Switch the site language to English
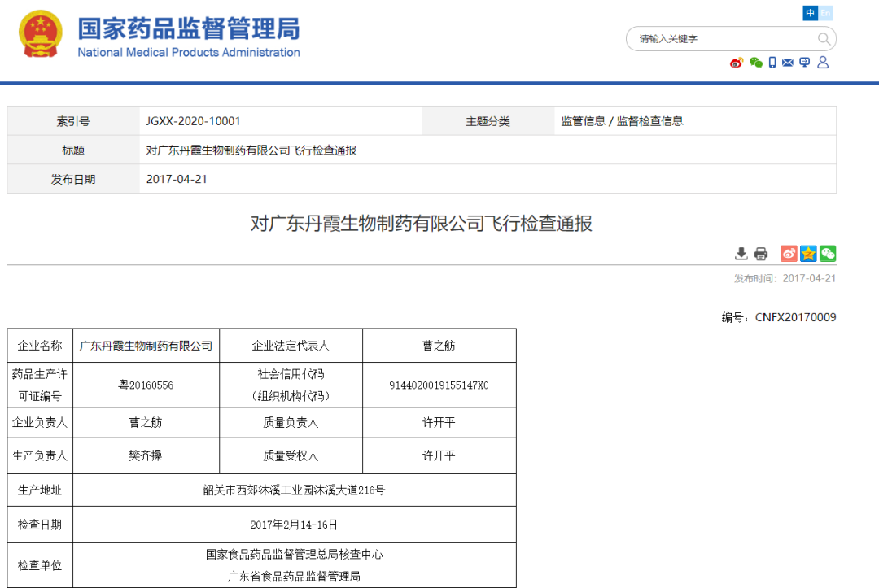 (824, 13)
